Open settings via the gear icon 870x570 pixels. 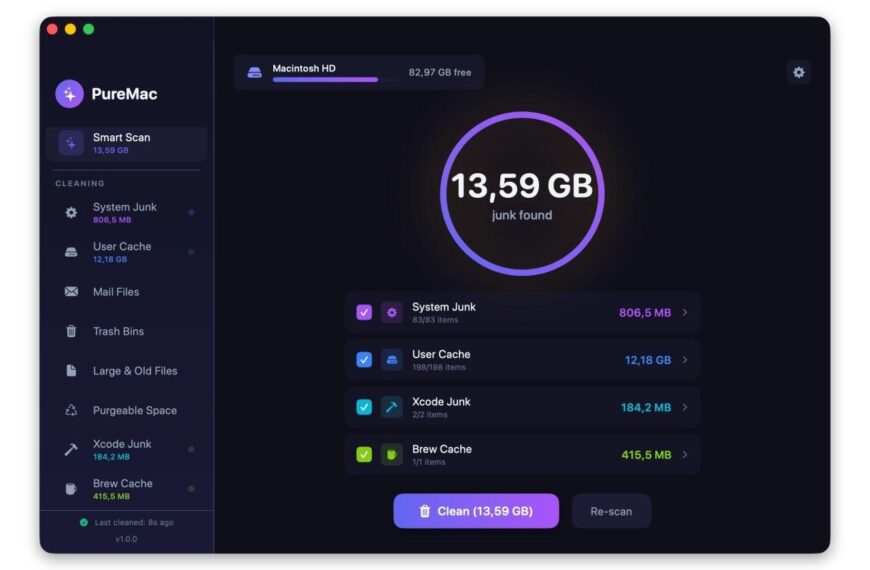click(798, 72)
